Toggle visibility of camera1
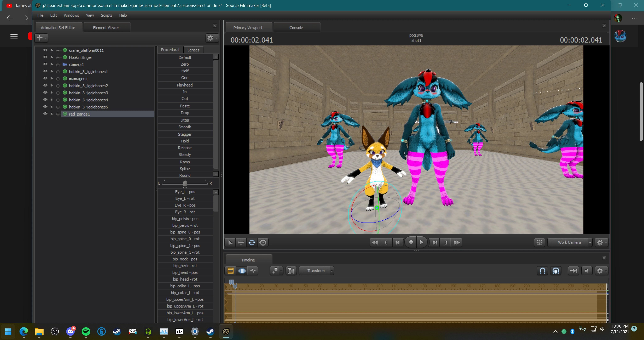This screenshot has width=644, height=340. 45,64
